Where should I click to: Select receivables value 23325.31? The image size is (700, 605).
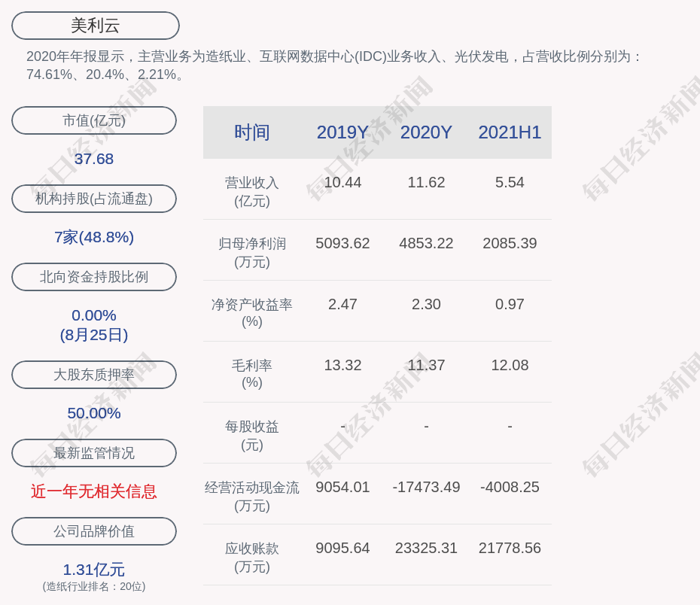coord(426,548)
